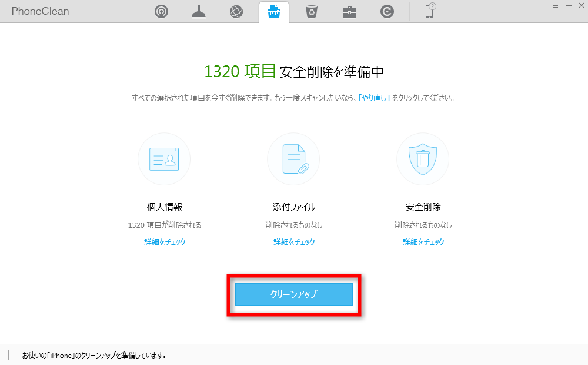Open 詳細をチェック under 安全削除
The height and width of the screenshot is (365, 588).
coord(423,242)
